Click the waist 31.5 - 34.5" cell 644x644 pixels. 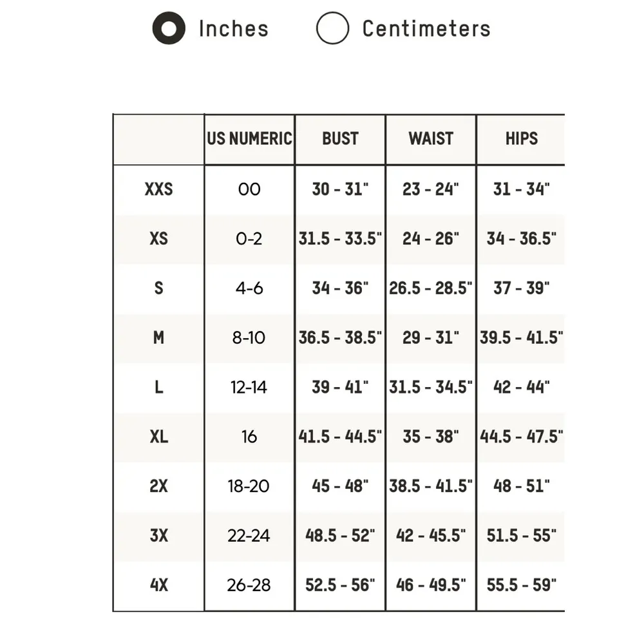point(431,387)
